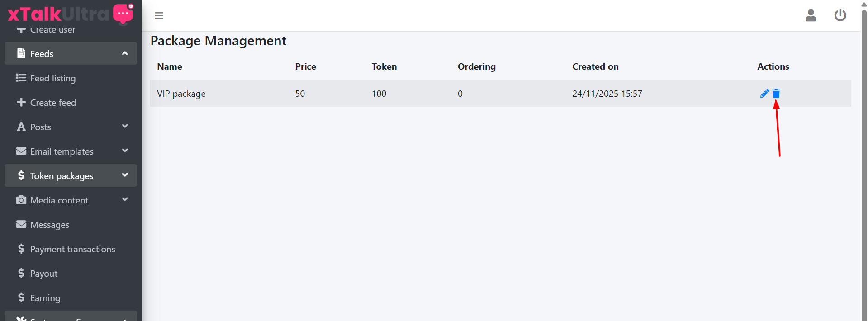Delete VIP package using trash icon
This screenshot has width=868, height=321.
[x=776, y=94]
